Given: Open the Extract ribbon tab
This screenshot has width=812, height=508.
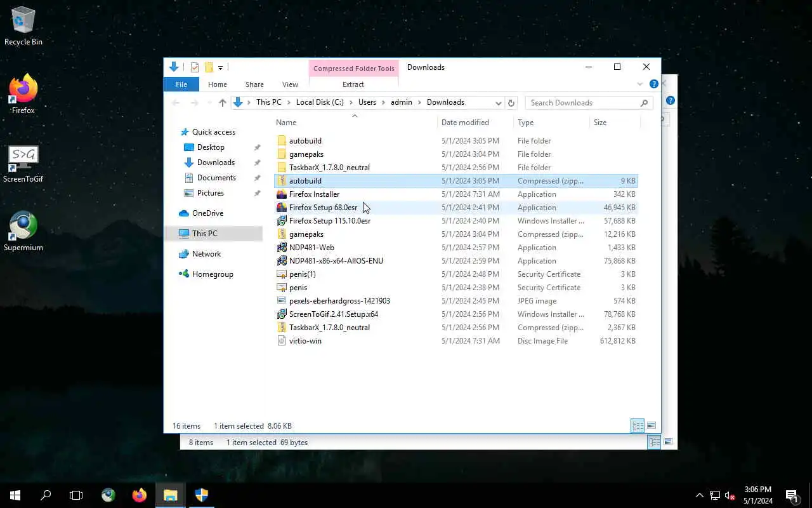Looking at the screenshot, I should (x=353, y=84).
